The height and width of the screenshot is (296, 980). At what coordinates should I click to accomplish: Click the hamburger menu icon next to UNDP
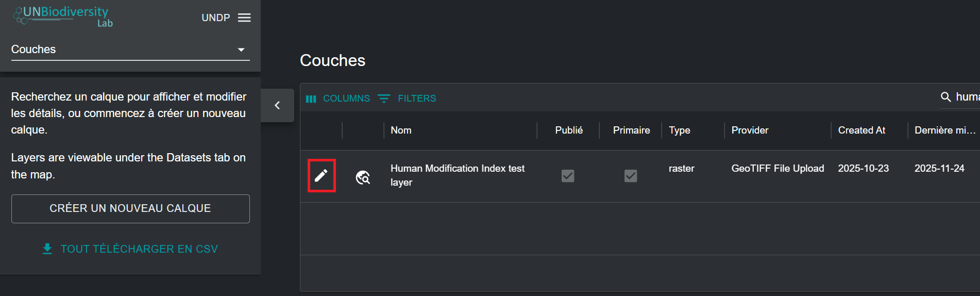pyautogui.click(x=244, y=18)
